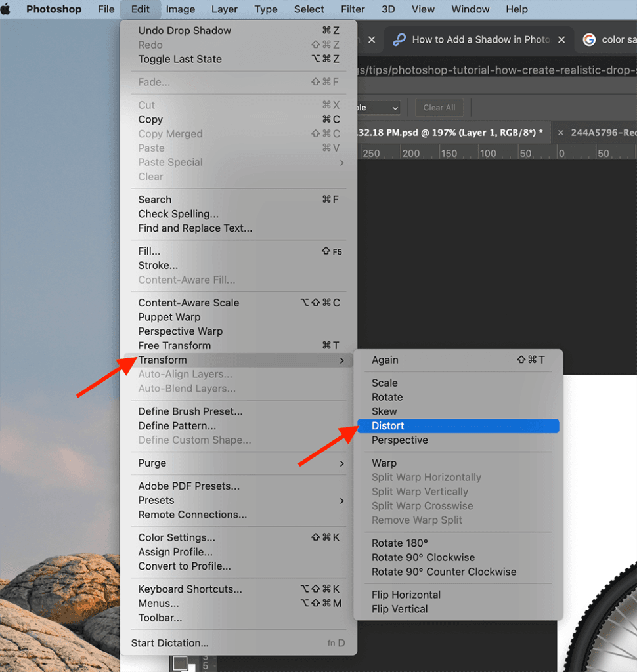
Task: Click the foreground color swatch
Action: coord(180,663)
